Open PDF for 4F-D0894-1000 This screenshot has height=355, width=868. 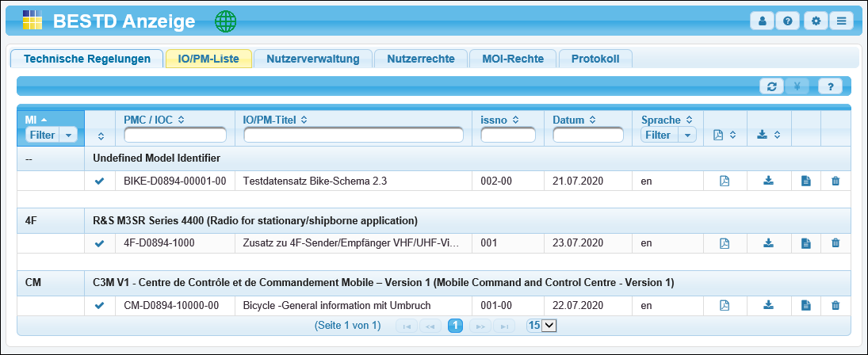(x=724, y=242)
